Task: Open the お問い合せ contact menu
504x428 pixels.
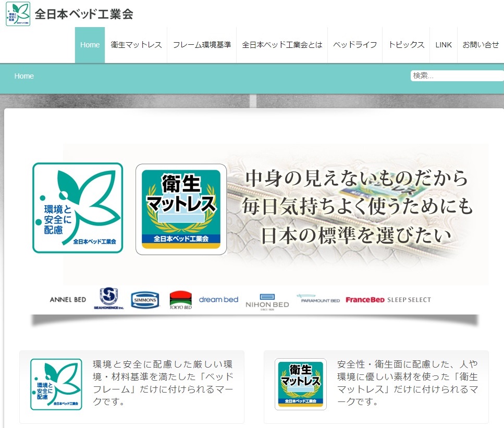Action: [x=481, y=45]
